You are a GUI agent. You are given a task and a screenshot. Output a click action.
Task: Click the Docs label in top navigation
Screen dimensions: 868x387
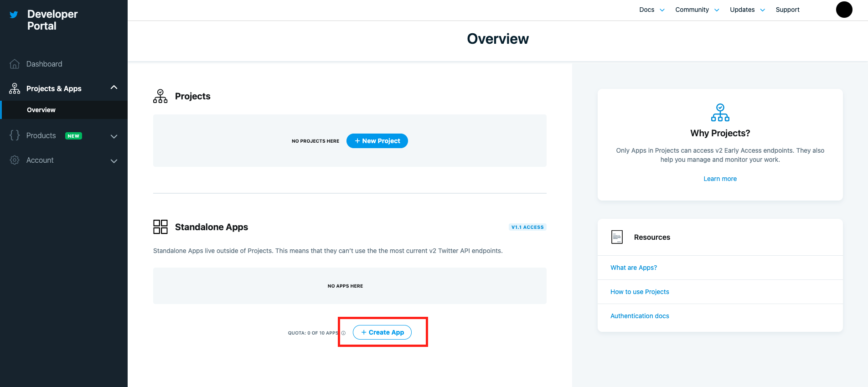[646, 10]
